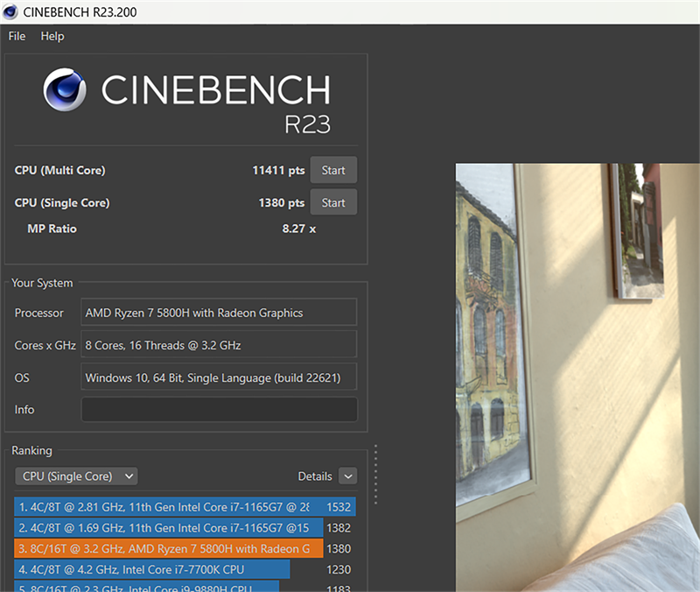This screenshot has height=592, width=700.
Task: Click the CINEBENCH R23.200 window title
Action: (80, 12)
